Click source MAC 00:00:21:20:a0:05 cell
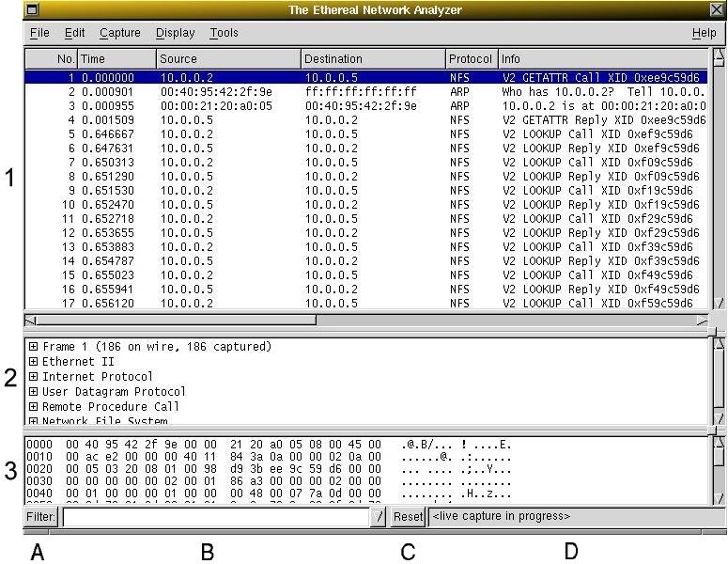The height and width of the screenshot is (564, 728). (216, 105)
